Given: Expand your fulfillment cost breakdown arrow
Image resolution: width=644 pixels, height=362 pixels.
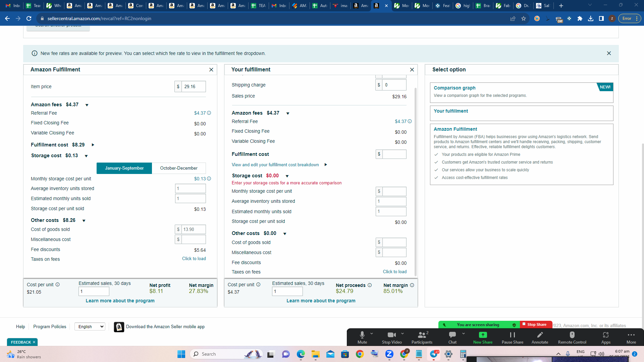Looking at the screenshot, I should [326, 165].
